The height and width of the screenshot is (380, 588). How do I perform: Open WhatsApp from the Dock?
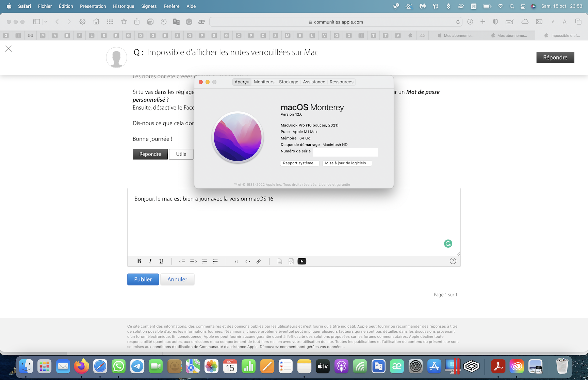[118, 366]
